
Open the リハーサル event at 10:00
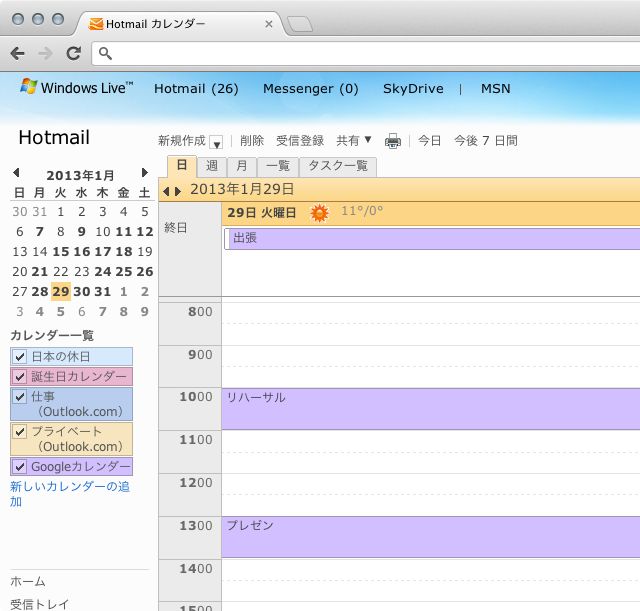click(x=431, y=409)
